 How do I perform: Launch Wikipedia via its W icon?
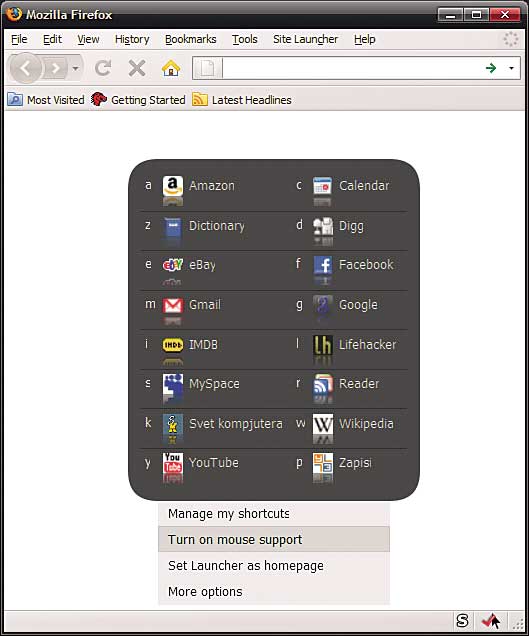(323, 424)
